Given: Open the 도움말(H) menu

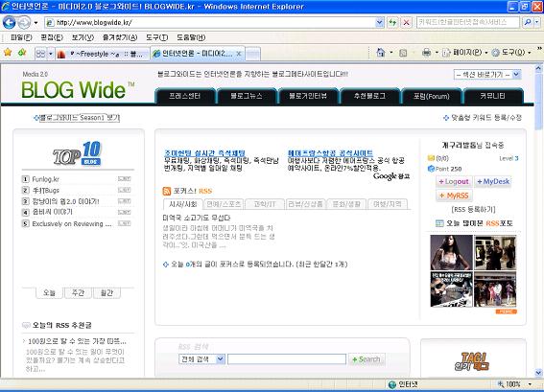Looking at the screenshot, I should click(191, 37).
